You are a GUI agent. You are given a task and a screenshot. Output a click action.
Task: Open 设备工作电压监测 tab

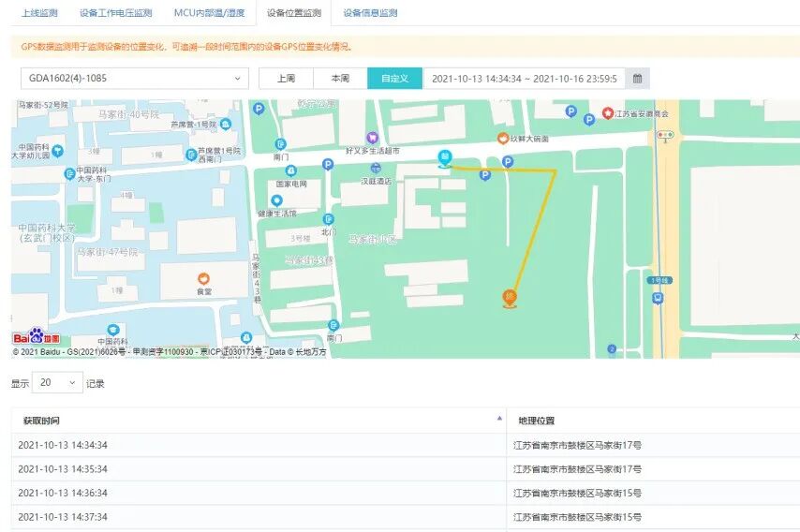tap(116, 13)
